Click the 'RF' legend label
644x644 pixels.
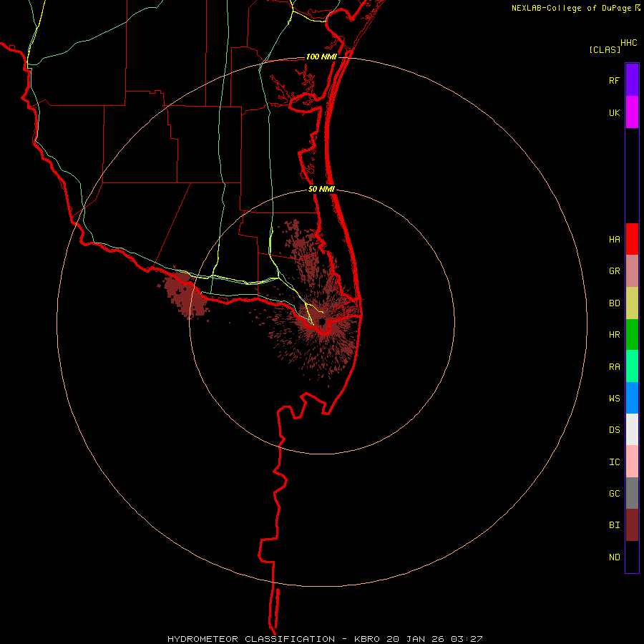614,80
